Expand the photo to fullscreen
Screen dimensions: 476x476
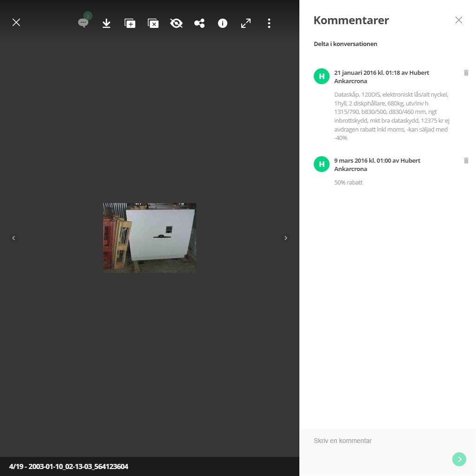pos(246,23)
